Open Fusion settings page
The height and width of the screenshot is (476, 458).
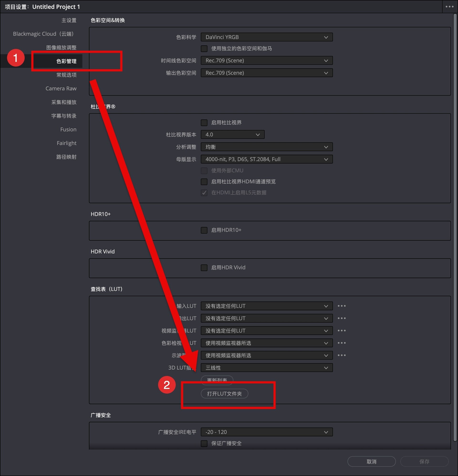[68, 129]
